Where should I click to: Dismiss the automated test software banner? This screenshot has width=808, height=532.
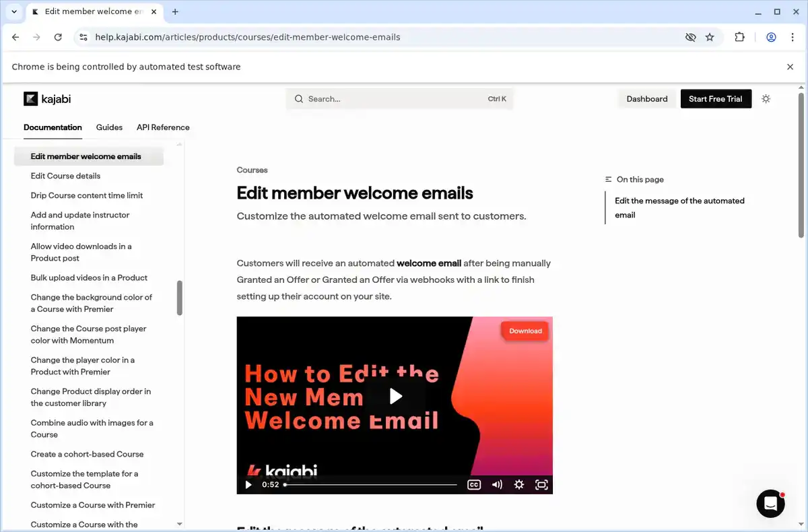pos(790,67)
